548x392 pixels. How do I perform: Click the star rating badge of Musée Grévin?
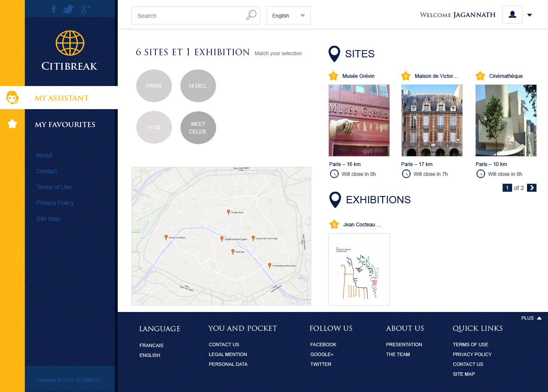point(334,76)
